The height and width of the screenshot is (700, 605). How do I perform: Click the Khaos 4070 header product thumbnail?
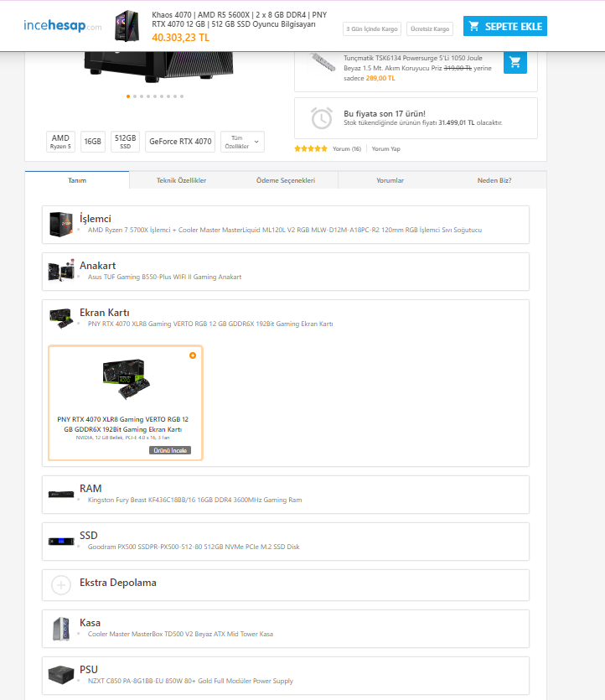point(127,26)
